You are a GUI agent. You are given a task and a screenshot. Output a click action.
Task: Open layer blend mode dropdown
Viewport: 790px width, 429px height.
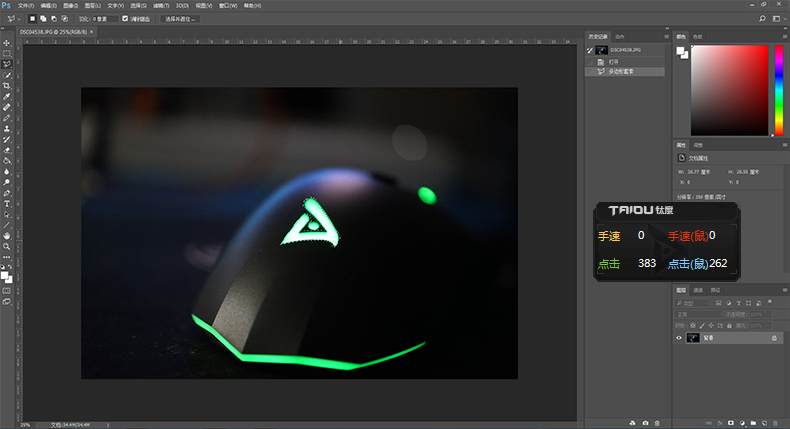pyautogui.click(x=699, y=315)
